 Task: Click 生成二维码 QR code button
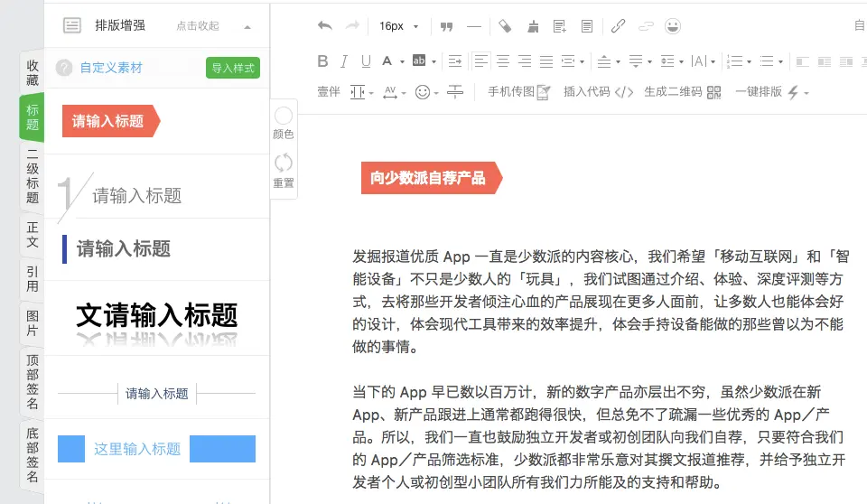(683, 92)
